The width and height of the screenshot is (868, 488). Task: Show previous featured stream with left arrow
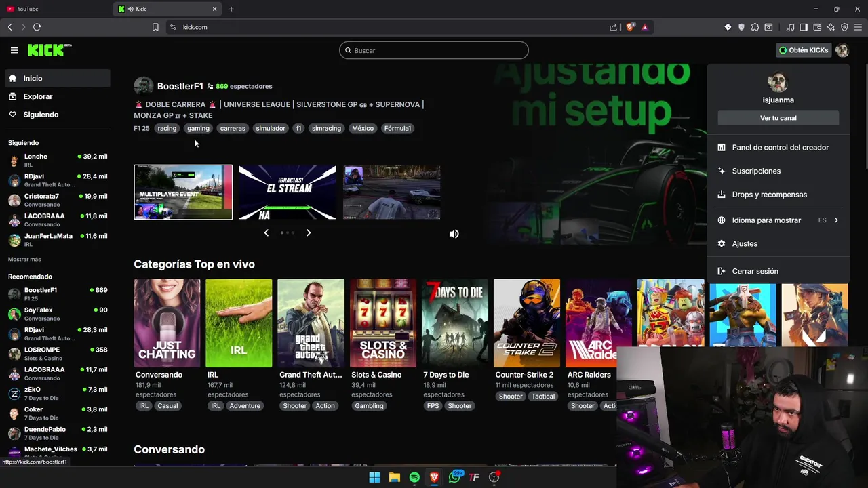click(266, 232)
